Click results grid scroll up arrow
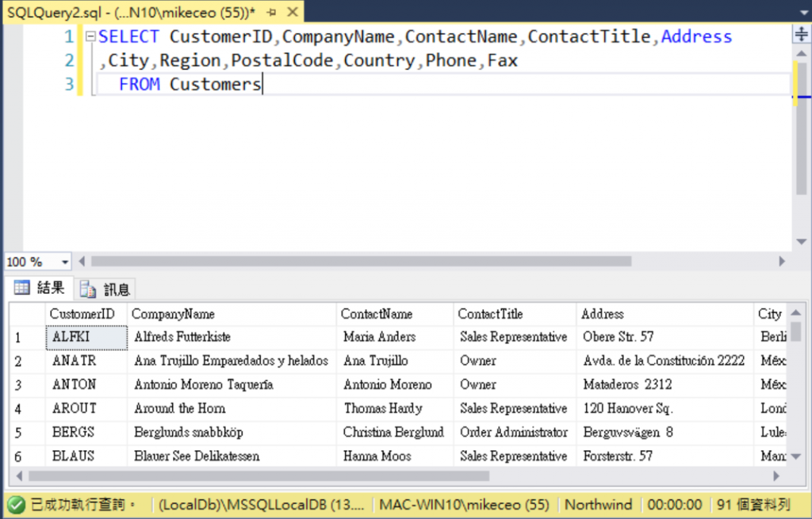 coord(796,312)
